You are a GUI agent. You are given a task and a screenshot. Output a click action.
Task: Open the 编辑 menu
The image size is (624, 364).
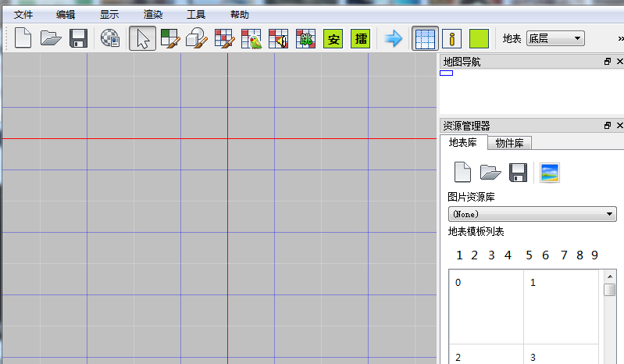point(66,15)
